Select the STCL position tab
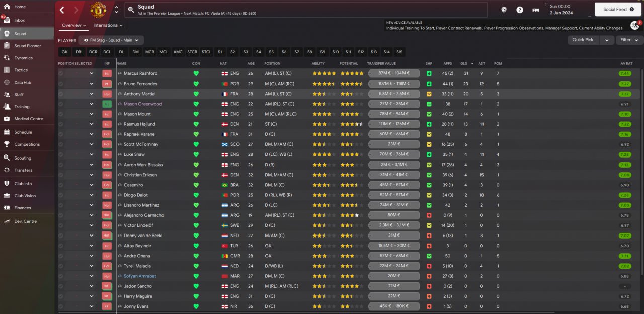 tap(206, 52)
